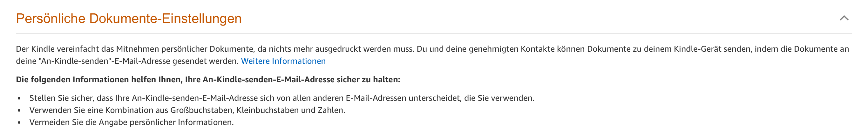Click the bullet dot before 'Stellen Sie sicher'

click(x=19, y=99)
